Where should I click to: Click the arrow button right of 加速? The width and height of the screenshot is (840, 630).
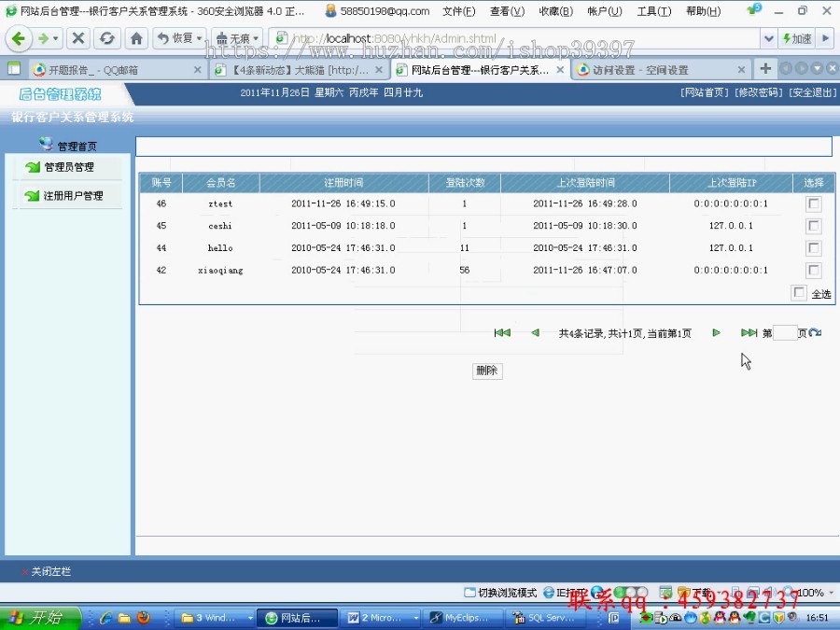(x=826, y=38)
